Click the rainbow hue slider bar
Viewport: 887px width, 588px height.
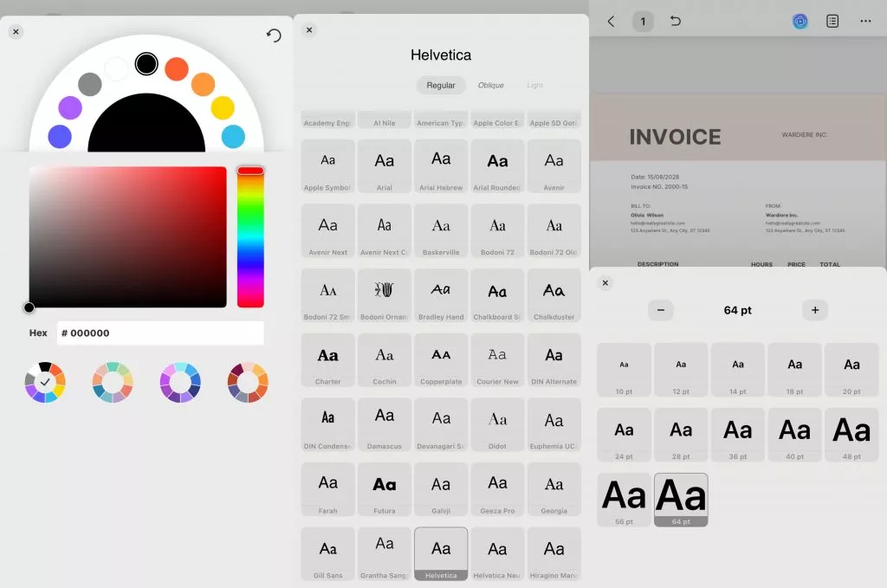[x=250, y=237]
